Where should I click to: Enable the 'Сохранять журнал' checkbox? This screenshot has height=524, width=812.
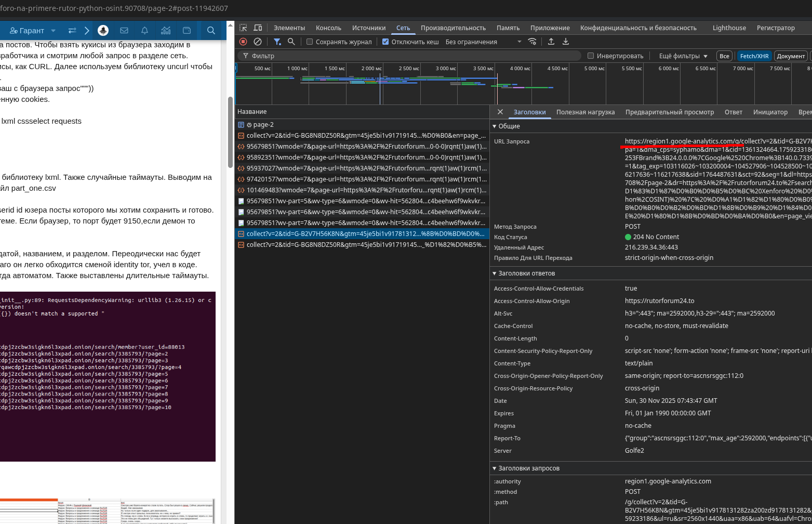[x=310, y=42]
